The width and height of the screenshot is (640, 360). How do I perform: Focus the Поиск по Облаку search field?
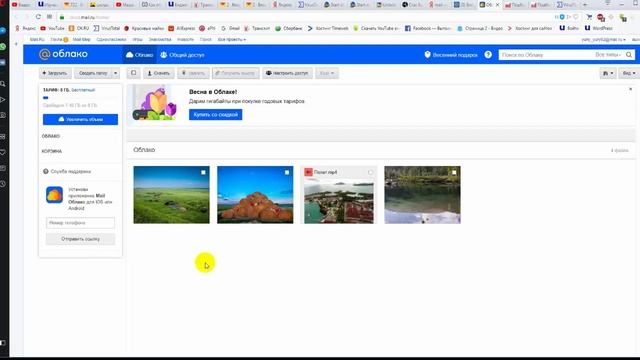click(x=546, y=55)
